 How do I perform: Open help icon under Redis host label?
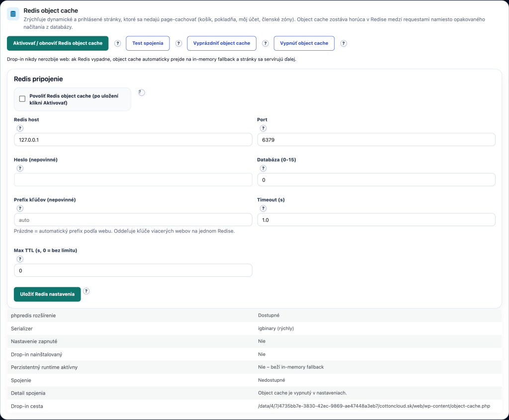[x=20, y=128]
